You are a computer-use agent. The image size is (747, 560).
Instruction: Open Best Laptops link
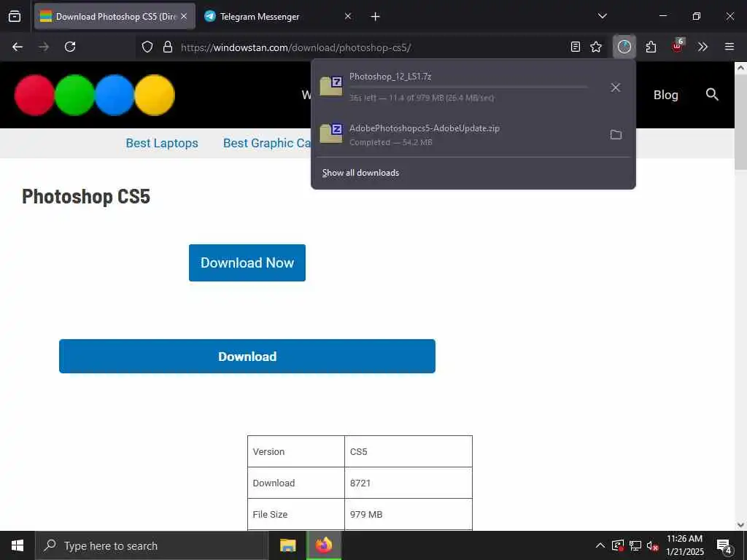point(162,144)
